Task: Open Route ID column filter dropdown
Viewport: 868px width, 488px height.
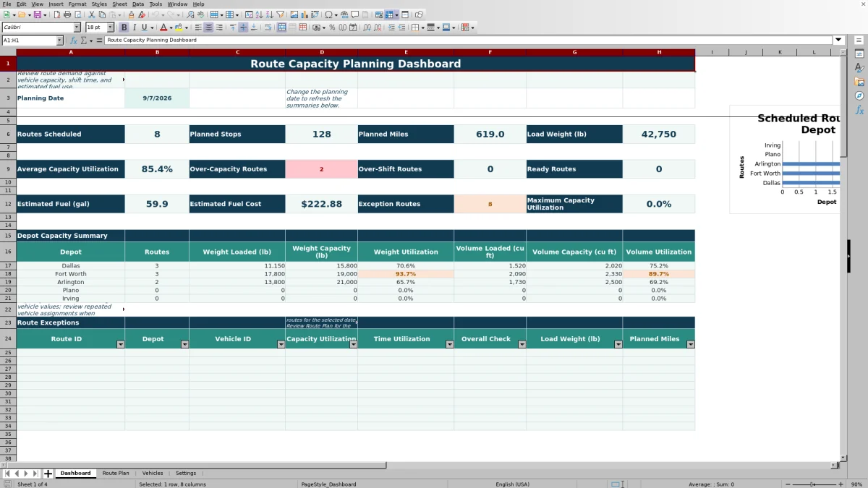Action: (121, 344)
